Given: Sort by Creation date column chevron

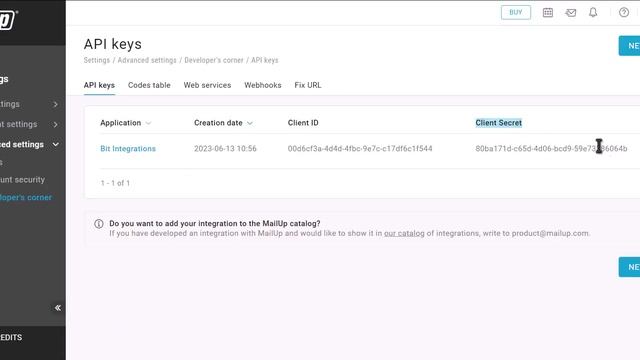Looking at the screenshot, I should pyautogui.click(x=250, y=123).
